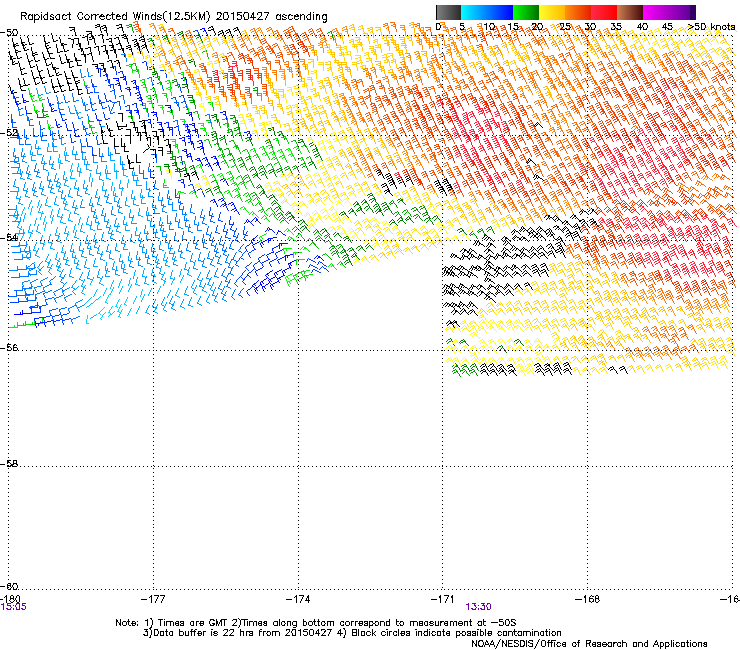The height and width of the screenshot is (650, 740).
Task: Pick the gray 0-5 knots legend color
Action: pyautogui.click(x=448, y=12)
